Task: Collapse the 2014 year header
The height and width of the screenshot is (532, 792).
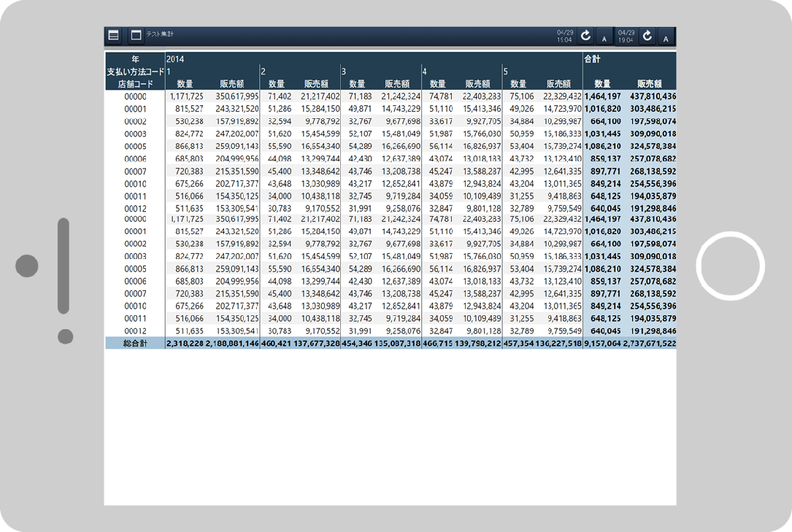Action: pyautogui.click(x=175, y=58)
